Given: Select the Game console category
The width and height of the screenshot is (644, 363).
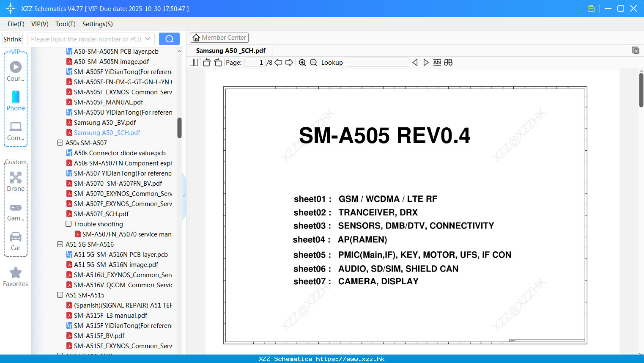Looking at the screenshot, I should coord(16,212).
